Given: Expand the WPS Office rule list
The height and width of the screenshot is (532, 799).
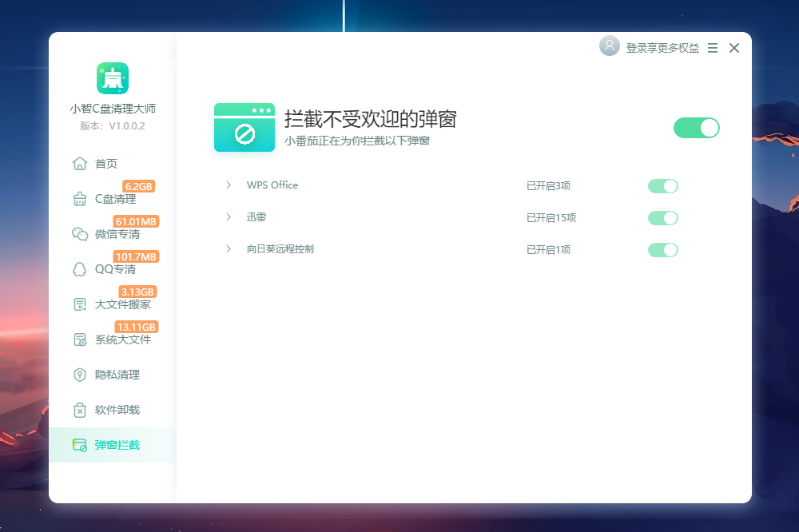Looking at the screenshot, I should pos(228,185).
